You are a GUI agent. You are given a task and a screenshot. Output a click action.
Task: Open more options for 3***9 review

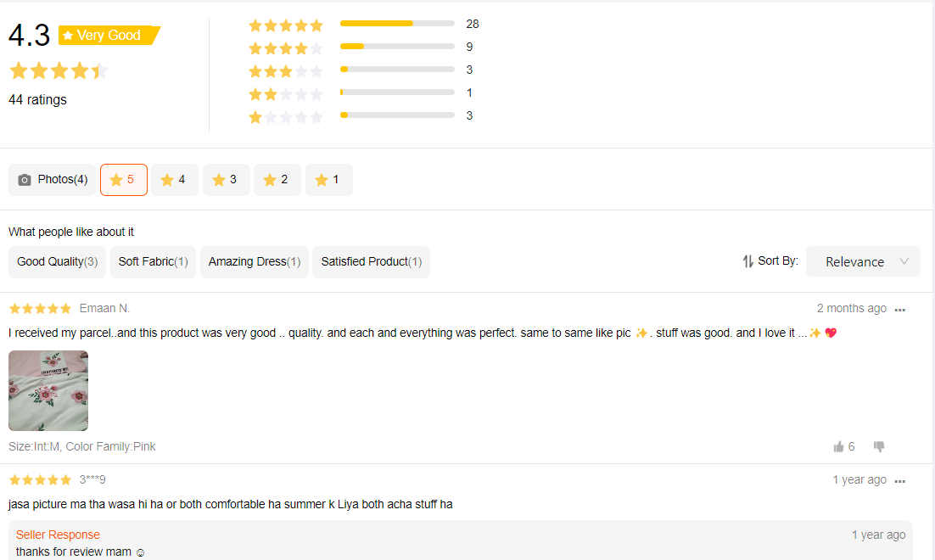(x=900, y=481)
